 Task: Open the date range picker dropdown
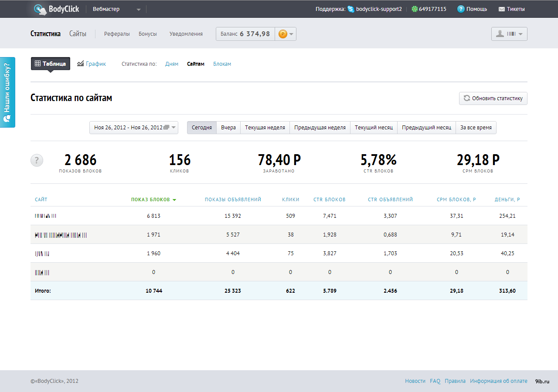134,128
